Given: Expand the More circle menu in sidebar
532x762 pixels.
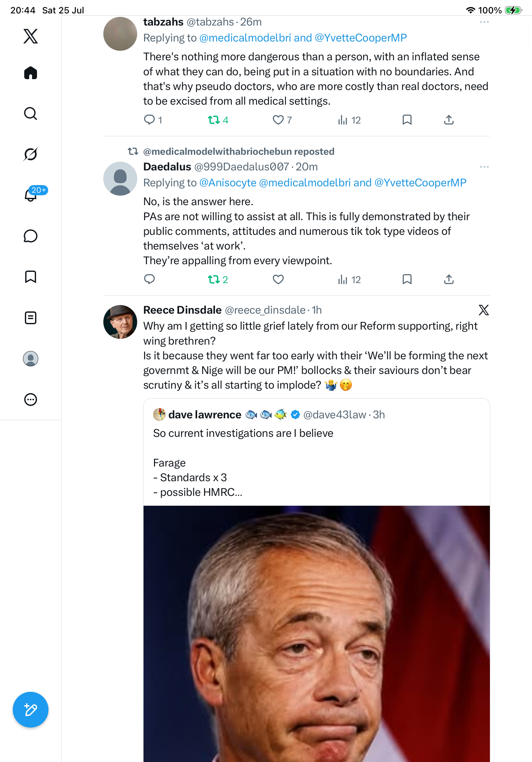Looking at the screenshot, I should [x=31, y=399].
